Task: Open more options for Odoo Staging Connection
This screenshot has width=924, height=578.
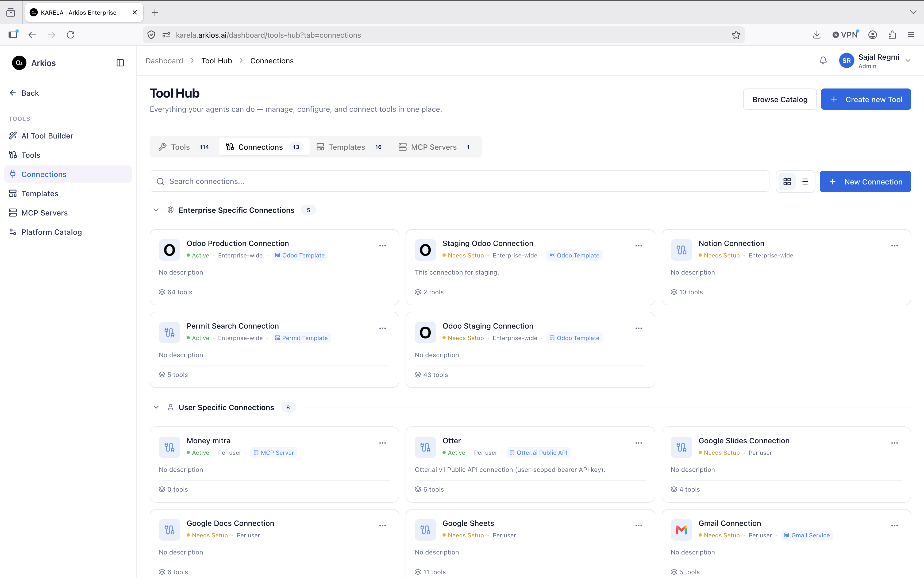Action: [638, 328]
